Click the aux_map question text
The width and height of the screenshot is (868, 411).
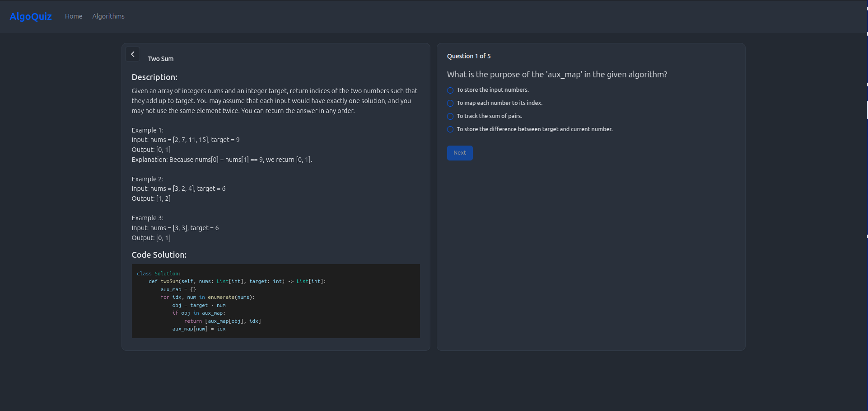coord(557,75)
